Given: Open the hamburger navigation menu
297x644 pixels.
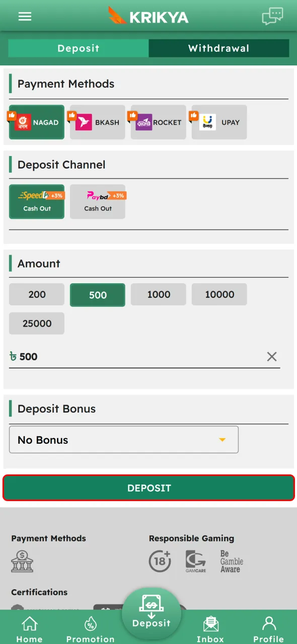Looking at the screenshot, I should click(25, 16).
